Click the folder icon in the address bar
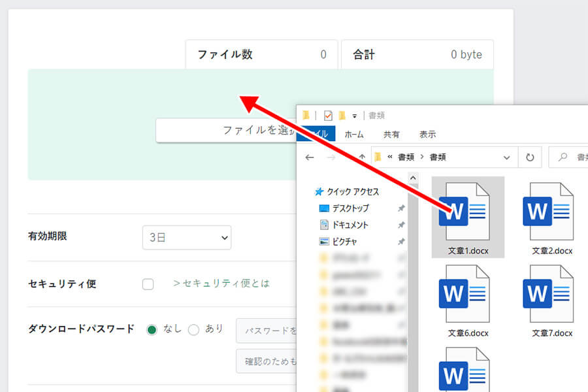Image resolution: width=588 pixels, height=392 pixels. click(x=378, y=157)
